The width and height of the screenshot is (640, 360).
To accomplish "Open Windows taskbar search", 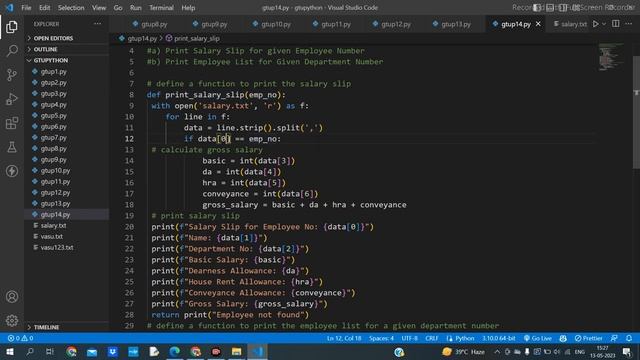I will point(30,351).
